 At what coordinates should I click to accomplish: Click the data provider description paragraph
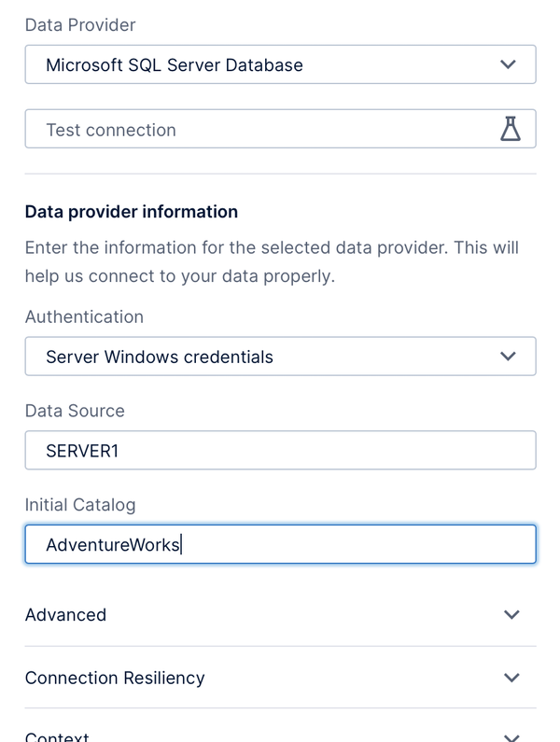273,261
